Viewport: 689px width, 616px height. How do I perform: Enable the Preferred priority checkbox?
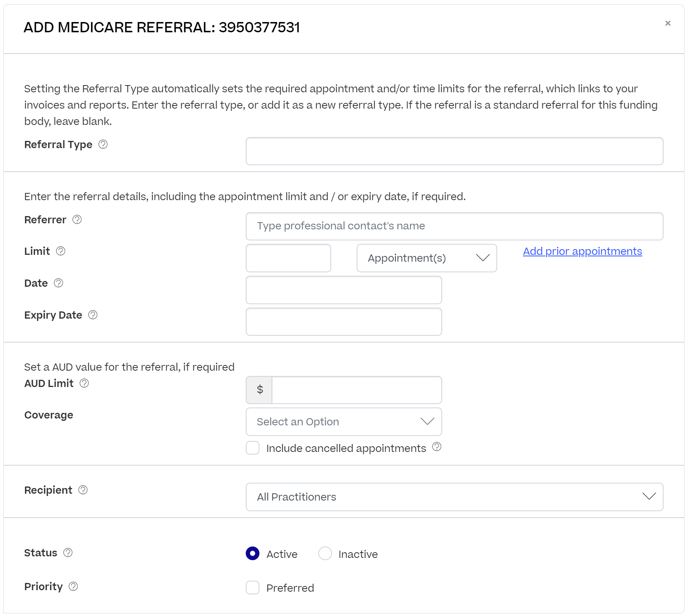pyautogui.click(x=253, y=588)
